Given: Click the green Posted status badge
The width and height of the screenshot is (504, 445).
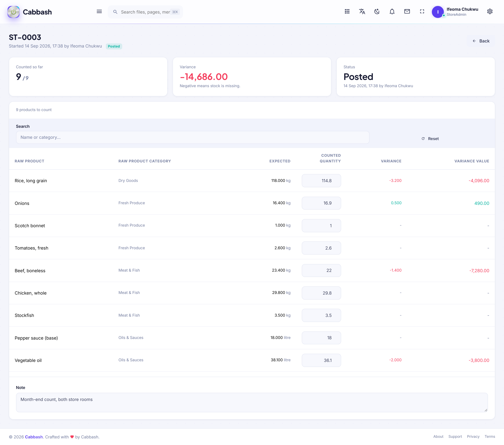Looking at the screenshot, I should (x=114, y=46).
